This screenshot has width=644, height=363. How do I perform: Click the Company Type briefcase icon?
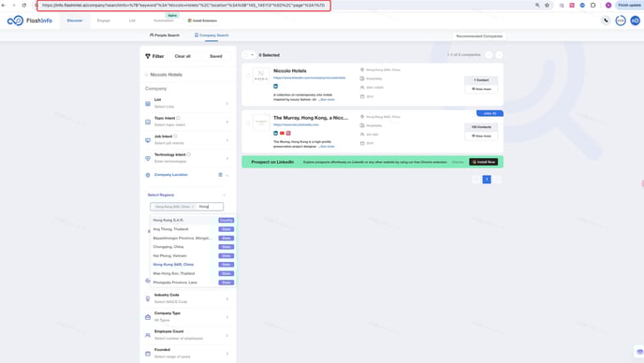(x=148, y=317)
